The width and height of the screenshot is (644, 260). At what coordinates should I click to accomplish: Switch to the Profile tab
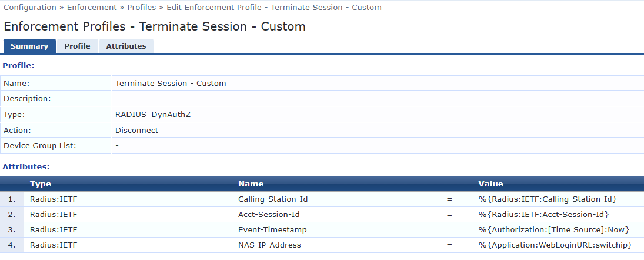[77, 46]
